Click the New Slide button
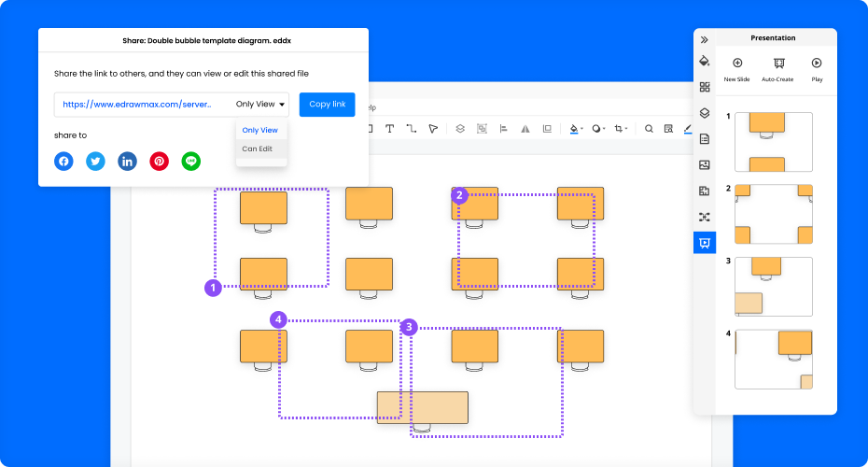 737,69
